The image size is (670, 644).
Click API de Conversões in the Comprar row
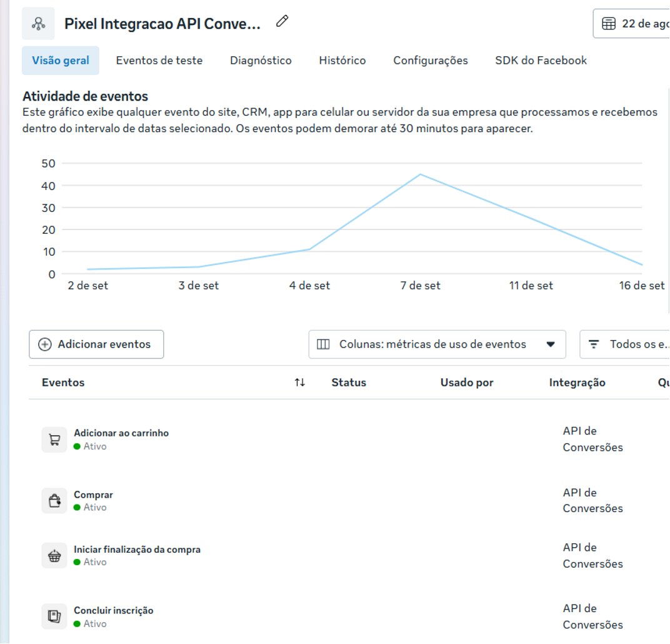coord(592,500)
